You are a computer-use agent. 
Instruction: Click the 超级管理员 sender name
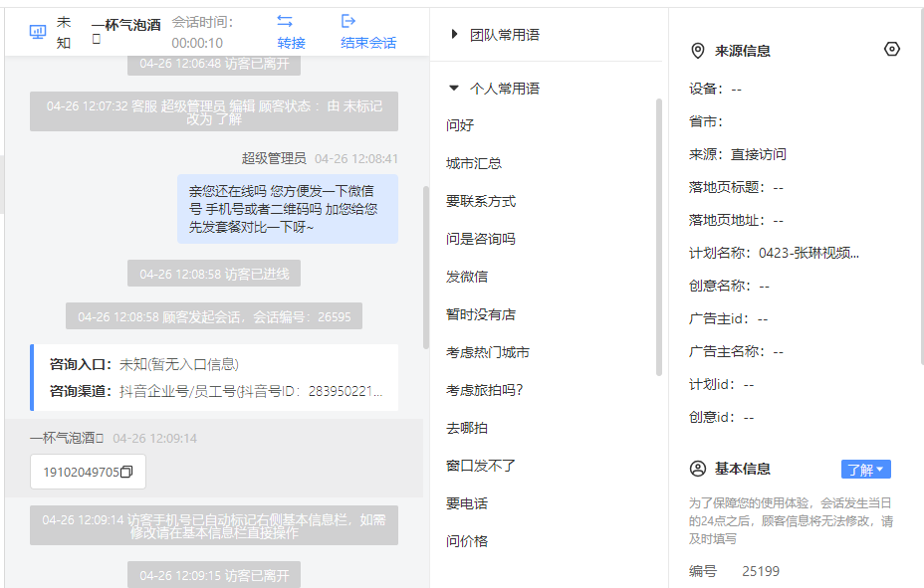coord(274,158)
